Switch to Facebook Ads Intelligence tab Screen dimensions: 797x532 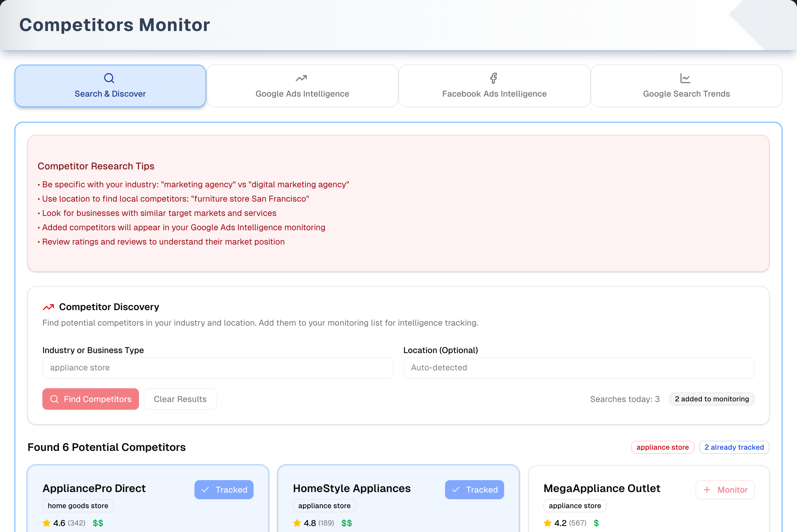click(494, 86)
